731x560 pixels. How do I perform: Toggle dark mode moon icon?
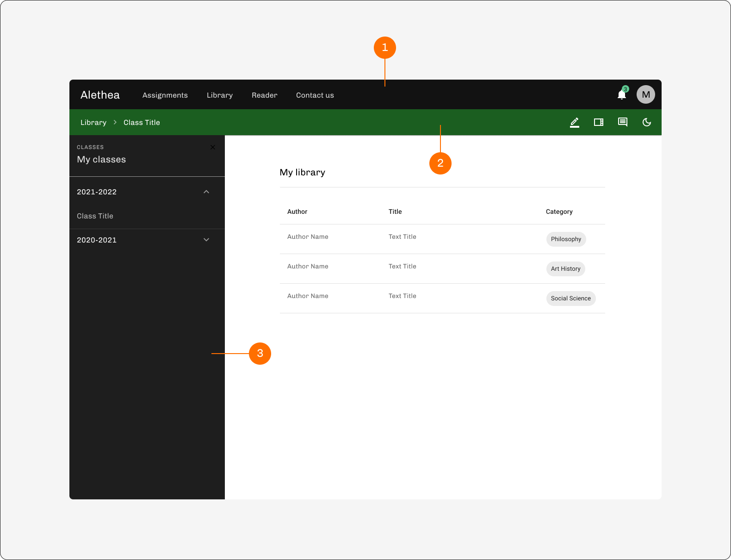coord(647,122)
